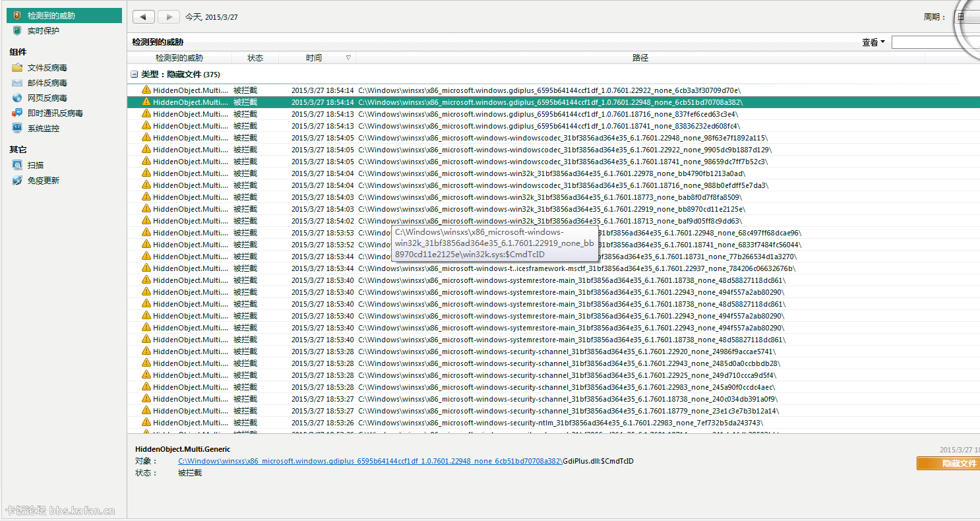
Task: Sort by the 状态 column header
Action: pyautogui.click(x=255, y=58)
